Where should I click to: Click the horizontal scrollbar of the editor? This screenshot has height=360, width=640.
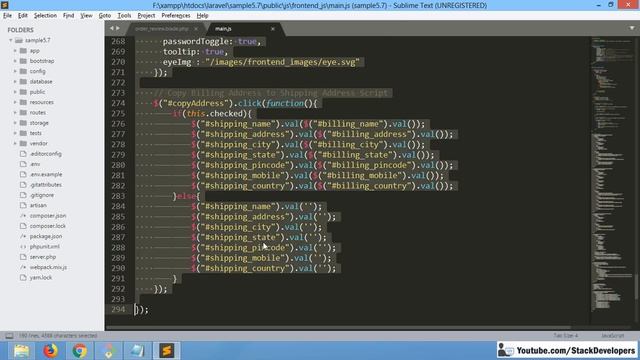click(338, 327)
